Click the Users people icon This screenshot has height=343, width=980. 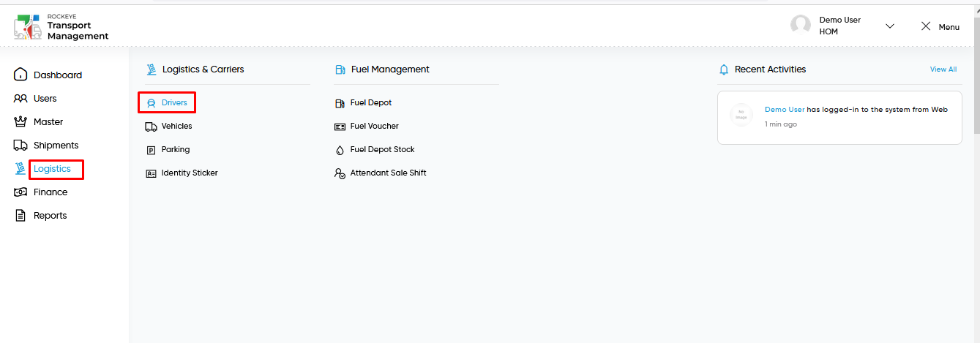click(x=20, y=98)
